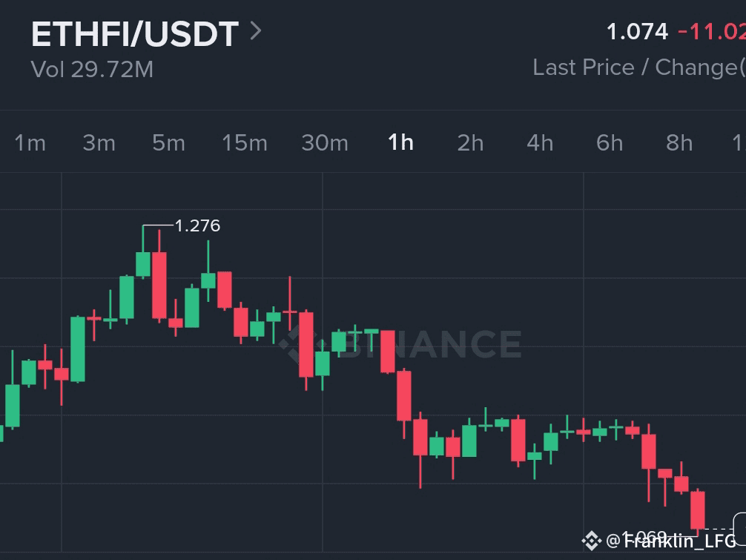Switch to the 3m timeframe

point(99,143)
